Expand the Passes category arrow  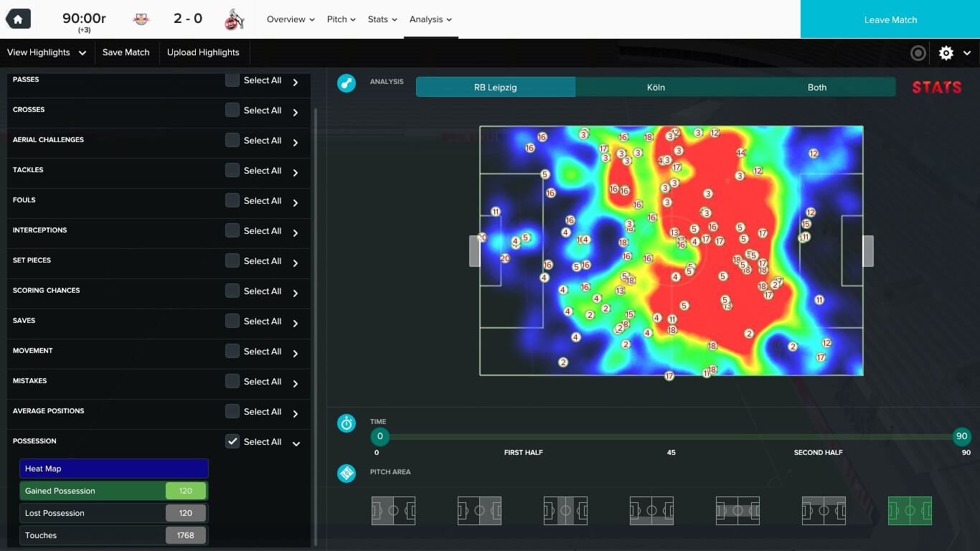pyautogui.click(x=296, y=83)
